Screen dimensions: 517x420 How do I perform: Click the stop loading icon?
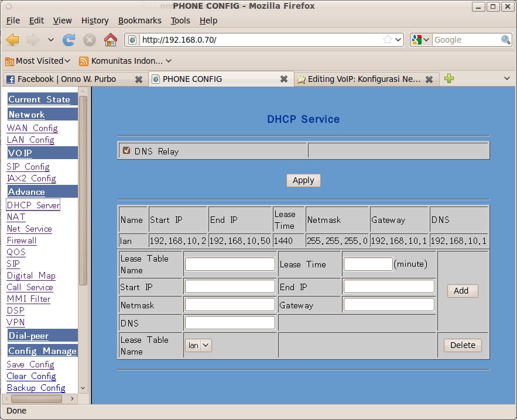pos(90,40)
